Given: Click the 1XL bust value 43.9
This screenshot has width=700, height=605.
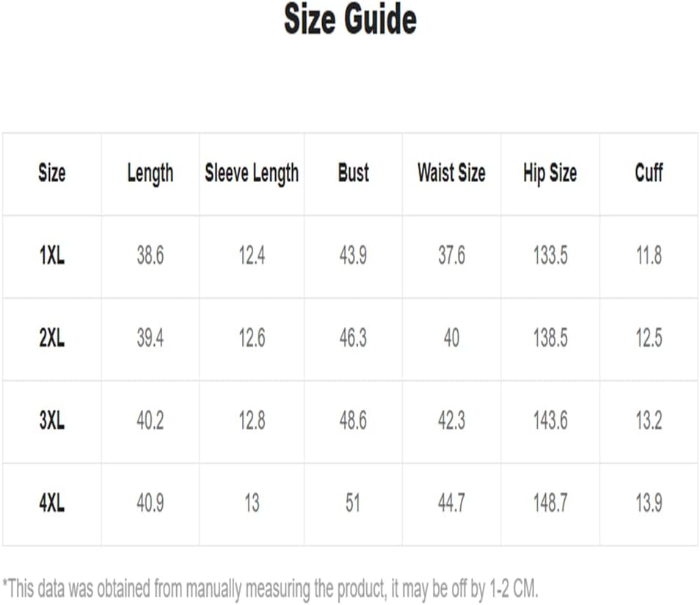Looking at the screenshot, I should (x=353, y=256).
